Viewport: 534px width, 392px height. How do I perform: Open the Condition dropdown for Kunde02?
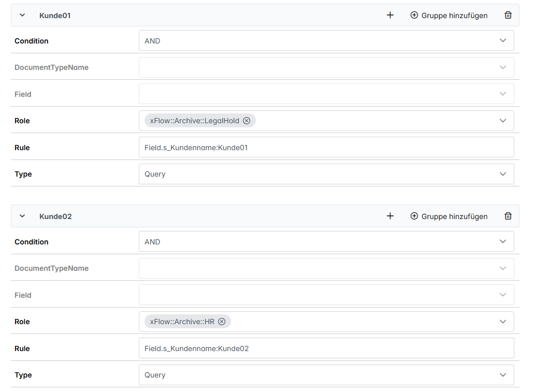coord(326,241)
